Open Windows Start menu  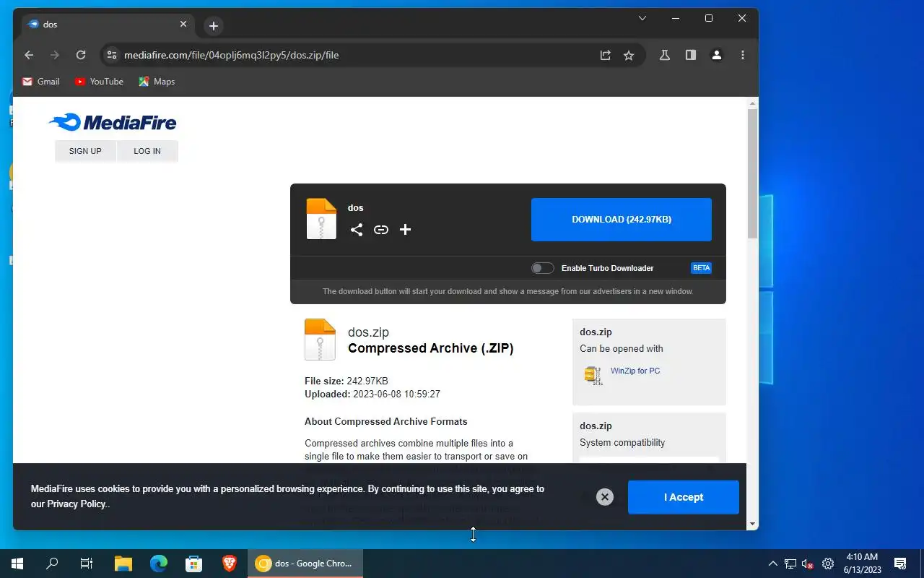(x=17, y=564)
